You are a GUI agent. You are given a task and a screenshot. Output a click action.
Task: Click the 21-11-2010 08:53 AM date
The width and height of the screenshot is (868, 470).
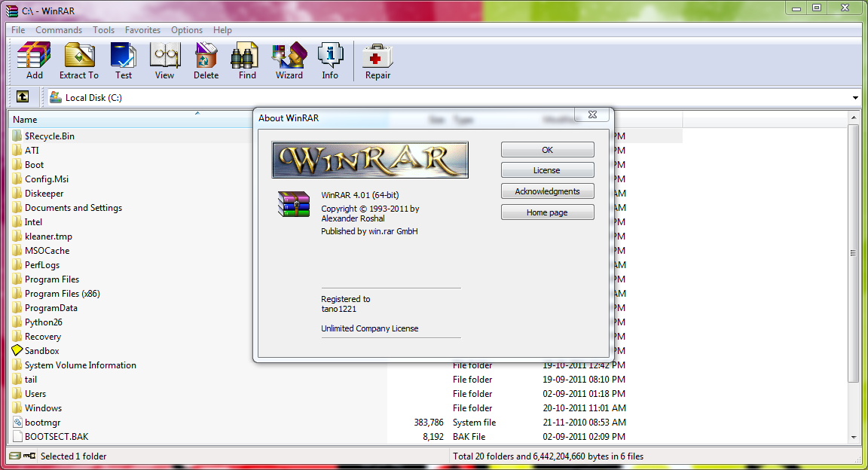pos(584,423)
